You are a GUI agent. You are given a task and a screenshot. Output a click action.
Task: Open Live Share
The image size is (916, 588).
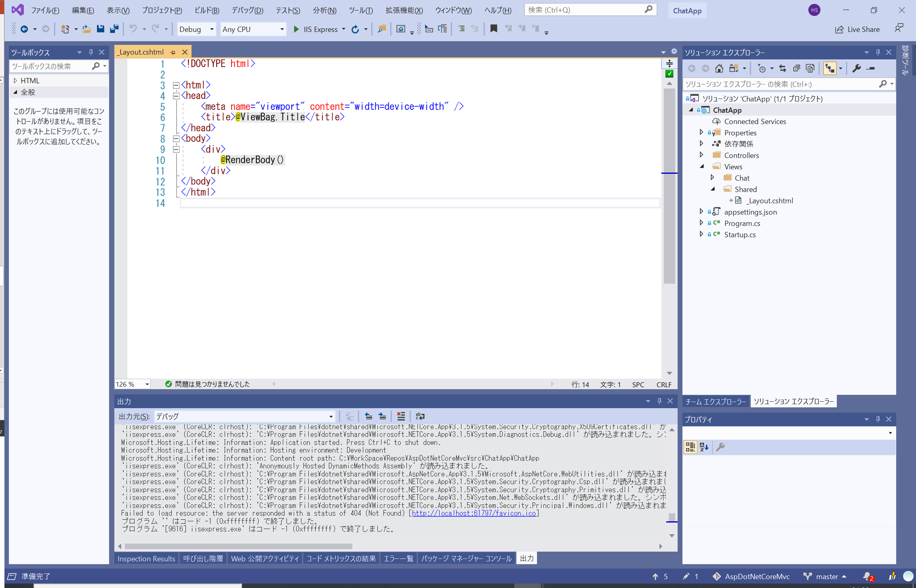pos(857,29)
